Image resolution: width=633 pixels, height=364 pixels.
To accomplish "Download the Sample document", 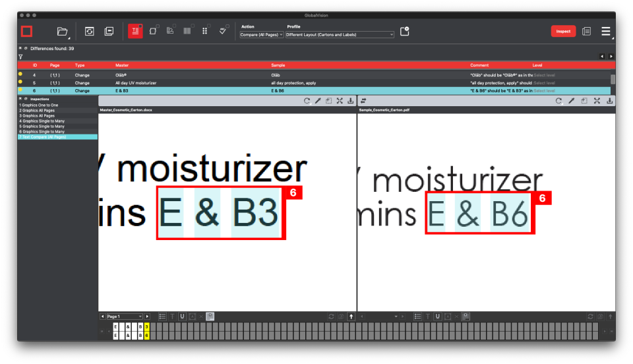I will pos(609,101).
